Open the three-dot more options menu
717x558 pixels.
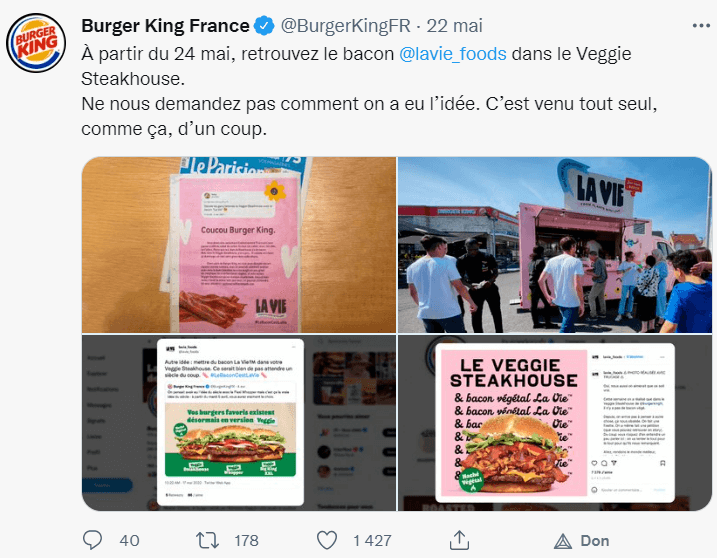pos(701,26)
